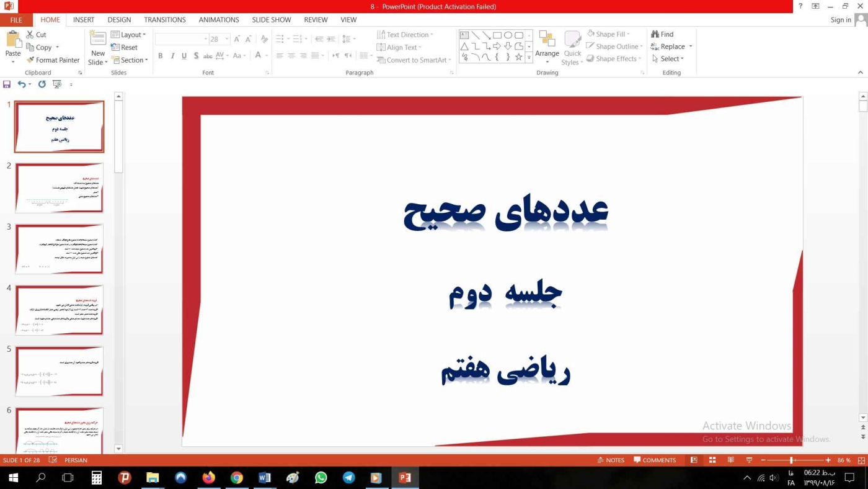Click the zoom slider in status bar

(x=792, y=460)
